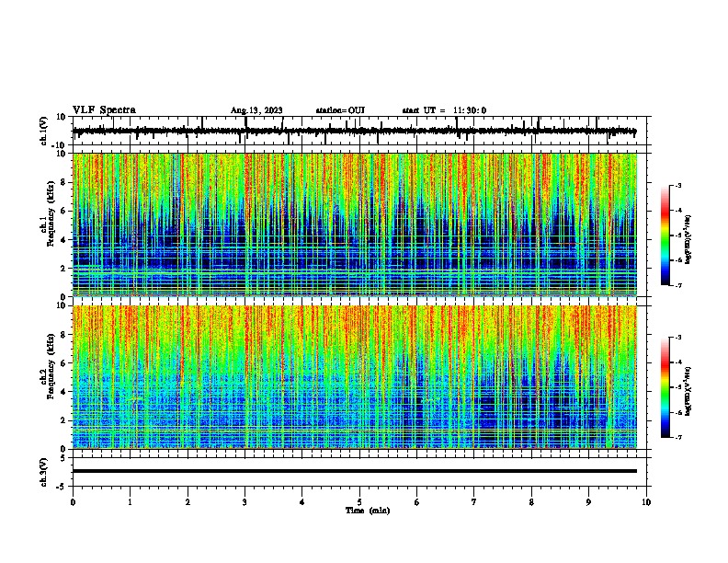Image resolution: width=728 pixels, height=563 pixels.
Task: Click time tick label 7 on x-axis
Action: 474,502
